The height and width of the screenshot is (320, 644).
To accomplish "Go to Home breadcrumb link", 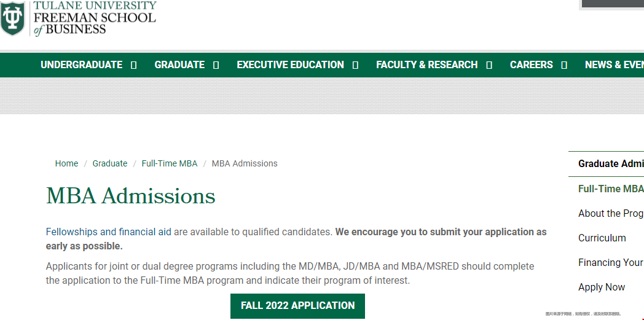I will pyautogui.click(x=66, y=163).
